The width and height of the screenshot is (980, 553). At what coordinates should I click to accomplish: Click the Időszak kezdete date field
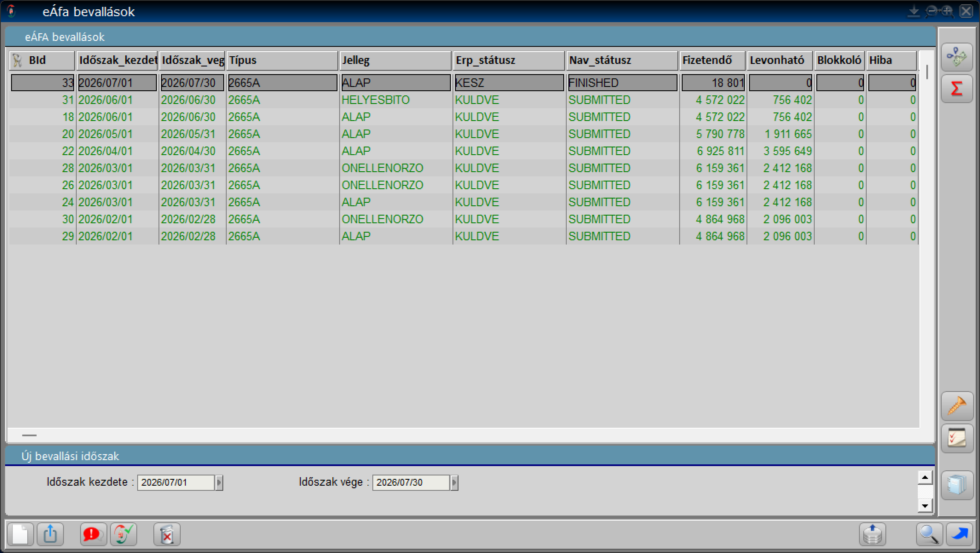coord(176,483)
